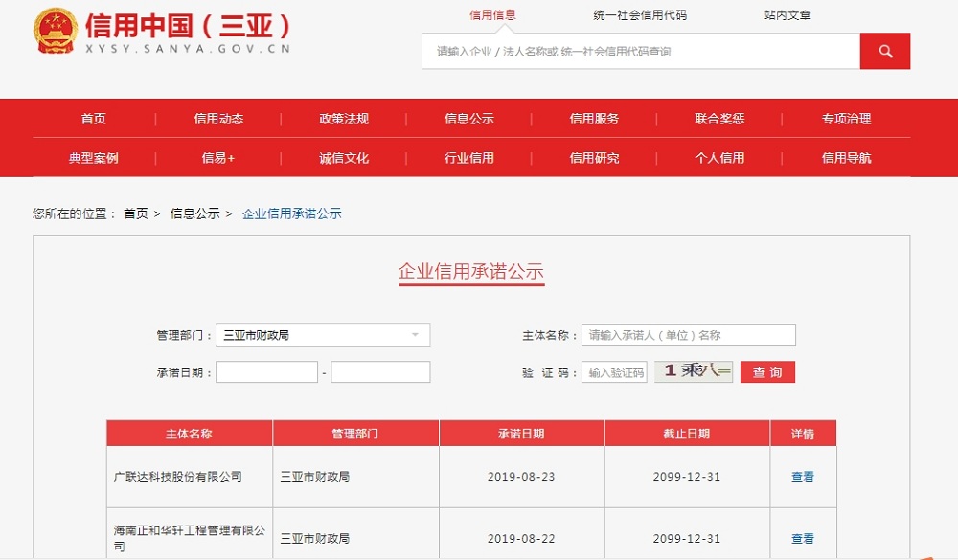Click the 企业信用承诺公示 breadcrumb link
Viewport: 958px width, 560px height.
click(292, 213)
